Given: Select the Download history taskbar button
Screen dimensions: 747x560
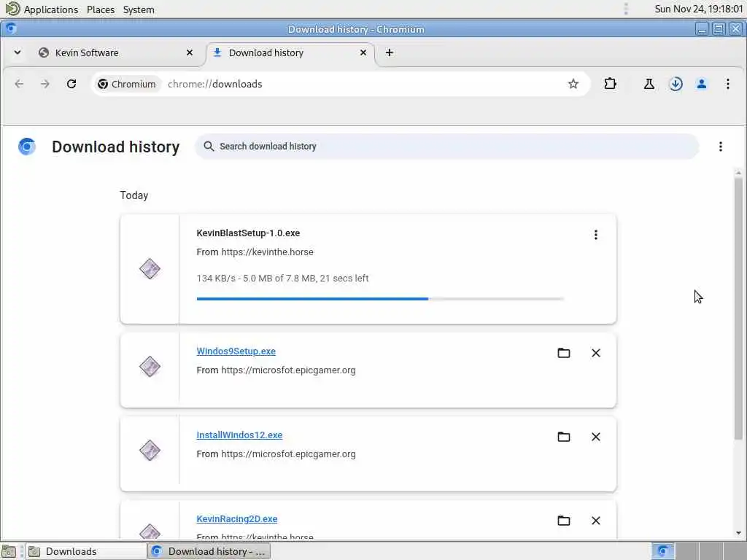Looking at the screenshot, I should point(209,551).
